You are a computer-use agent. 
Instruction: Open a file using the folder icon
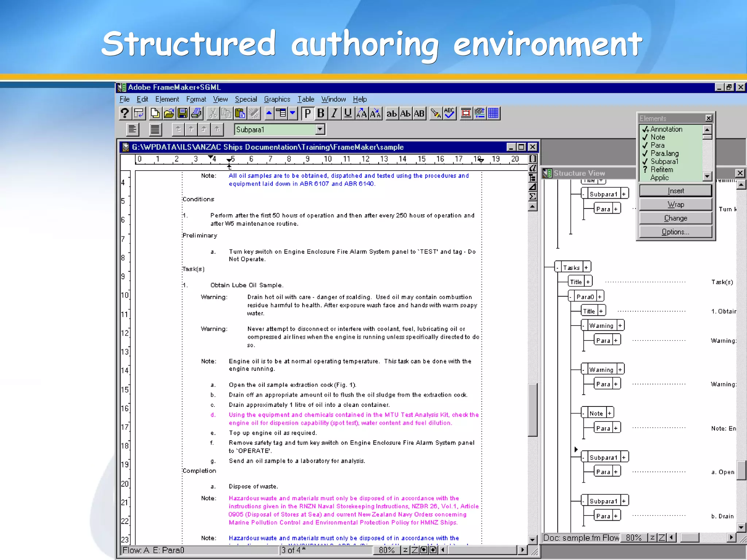(x=169, y=113)
